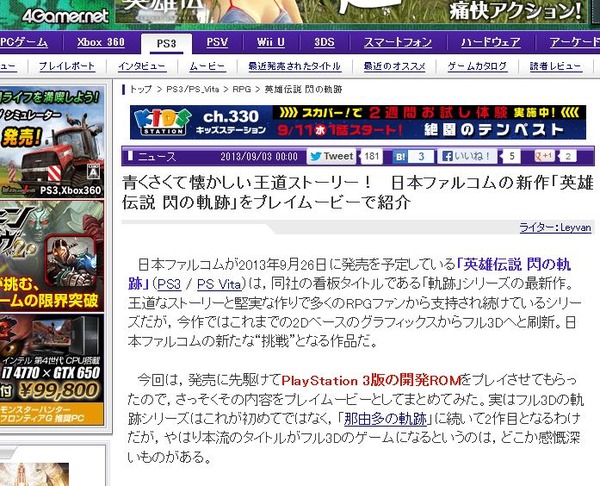Open the farming simulator tractor ad
Image resolution: width=600 pixels, height=486 pixels.
tap(52, 142)
